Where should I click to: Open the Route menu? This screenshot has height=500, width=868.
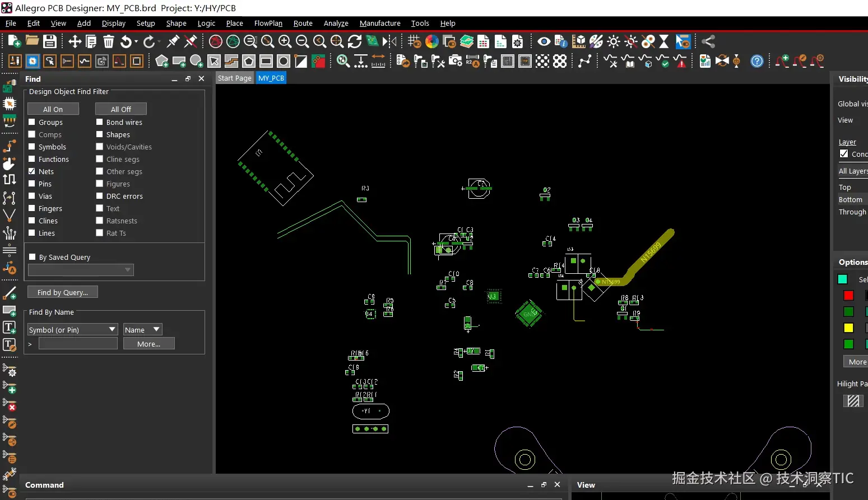point(303,23)
